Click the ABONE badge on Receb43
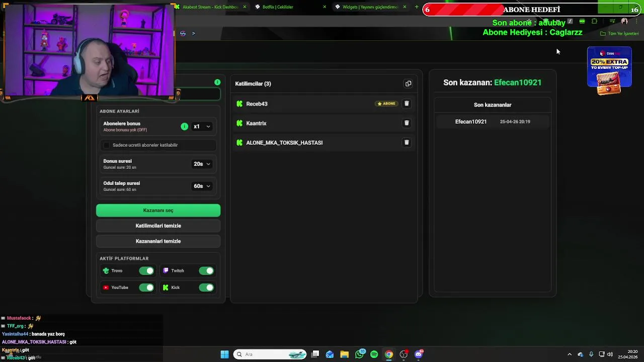Screen dimensions: 644x362 pos(386,104)
